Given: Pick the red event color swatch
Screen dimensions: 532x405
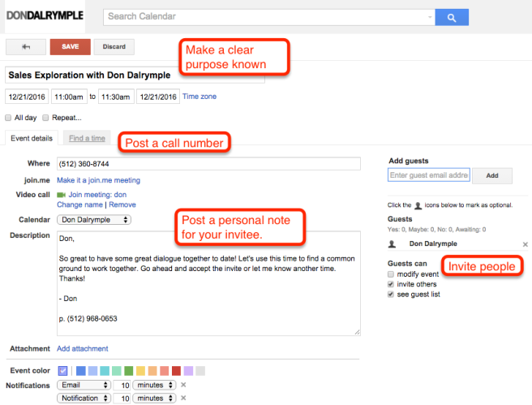Looking at the screenshot, I should click(176, 371).
